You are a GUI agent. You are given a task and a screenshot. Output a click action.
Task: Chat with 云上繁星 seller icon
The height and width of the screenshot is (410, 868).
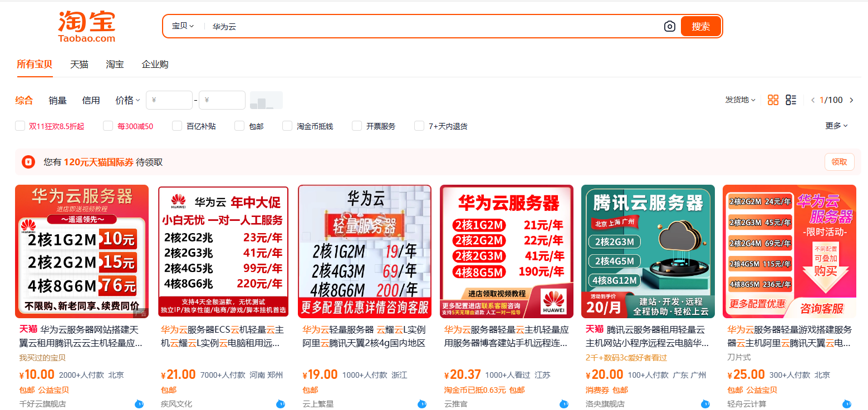(x=422, y=404)
